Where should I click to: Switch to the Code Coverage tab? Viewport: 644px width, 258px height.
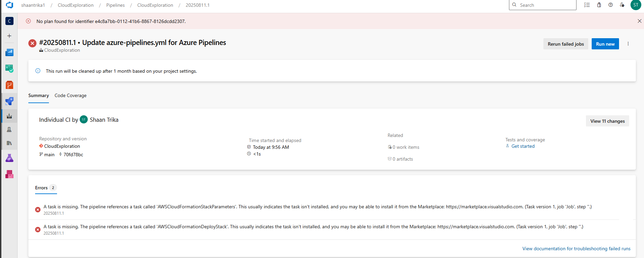[x=71, y=96]
